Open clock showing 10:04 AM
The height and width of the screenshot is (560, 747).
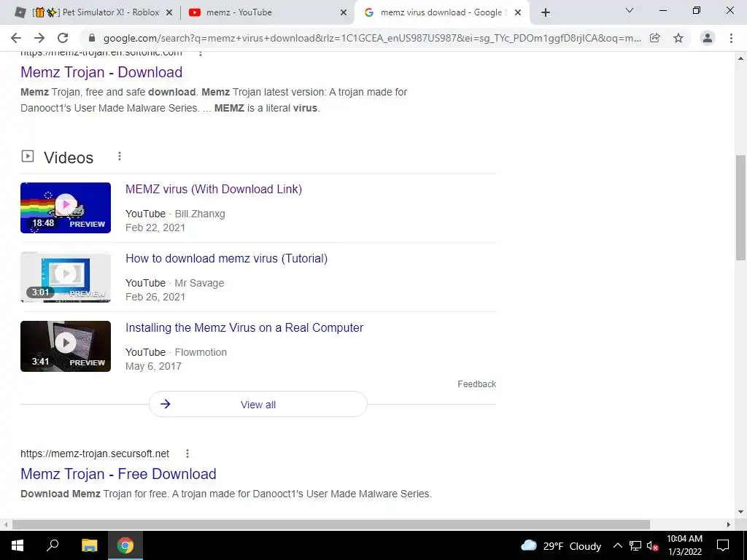pyautogui.click(x=684, y=545)
